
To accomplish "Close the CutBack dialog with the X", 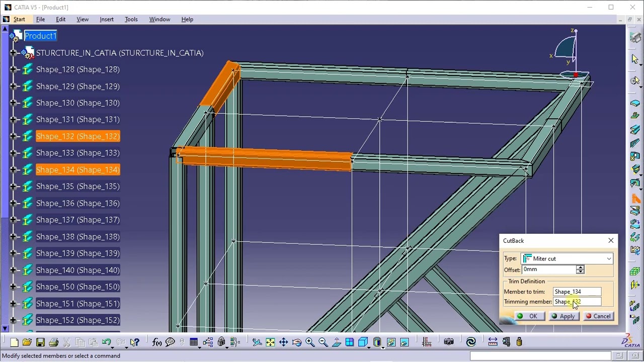I will 611,241.
